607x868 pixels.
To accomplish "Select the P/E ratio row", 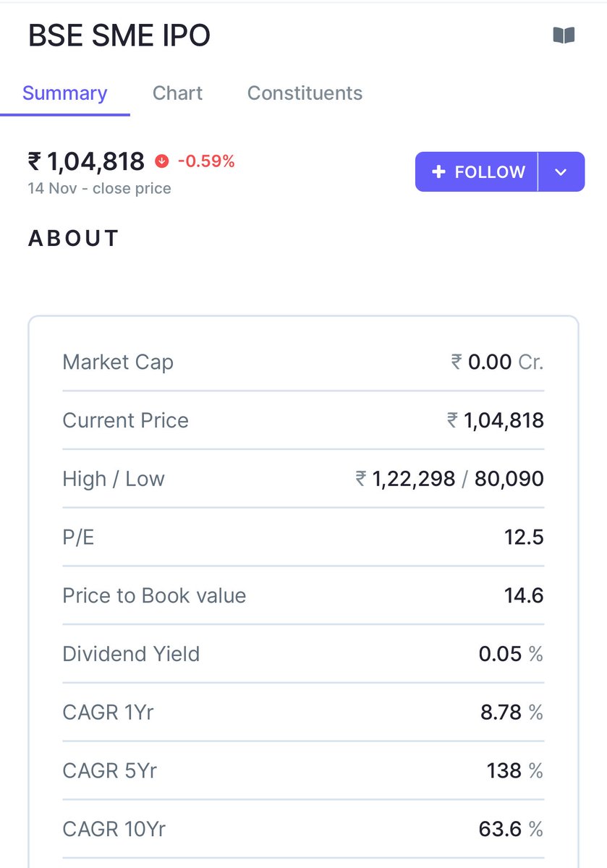I will point(303,537).
